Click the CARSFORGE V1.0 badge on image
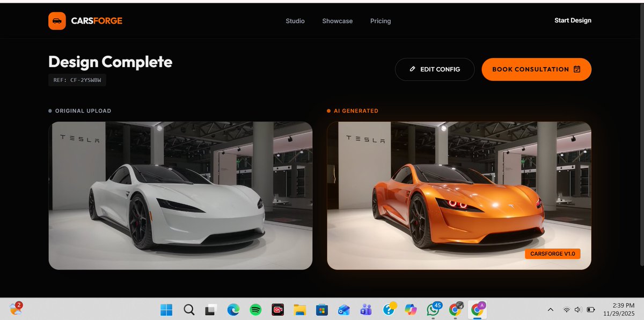The image size is (644, 320). tap(552, 254)
